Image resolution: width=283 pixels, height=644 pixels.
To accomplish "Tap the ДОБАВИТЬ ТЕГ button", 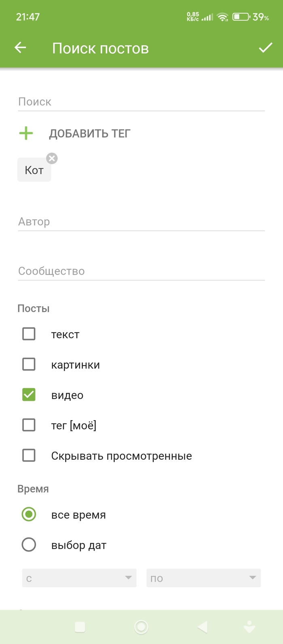I will (90, 134).
